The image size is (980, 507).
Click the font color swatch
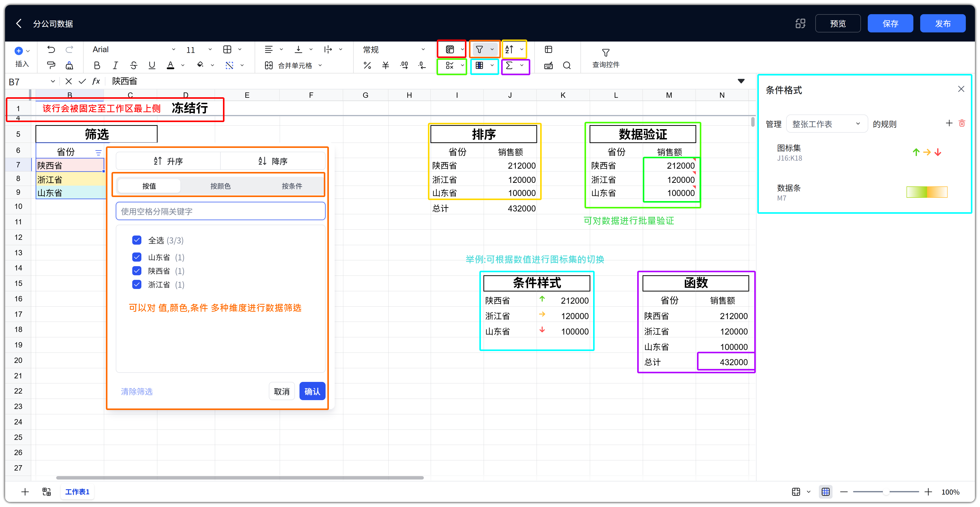click(x=171, y=65)
